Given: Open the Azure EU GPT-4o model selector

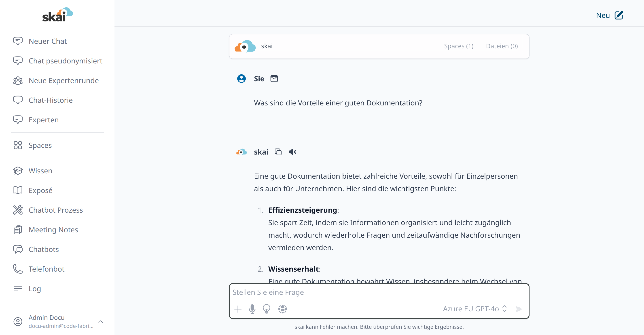Looking at the screenshot, I should (x=475, y=309).
